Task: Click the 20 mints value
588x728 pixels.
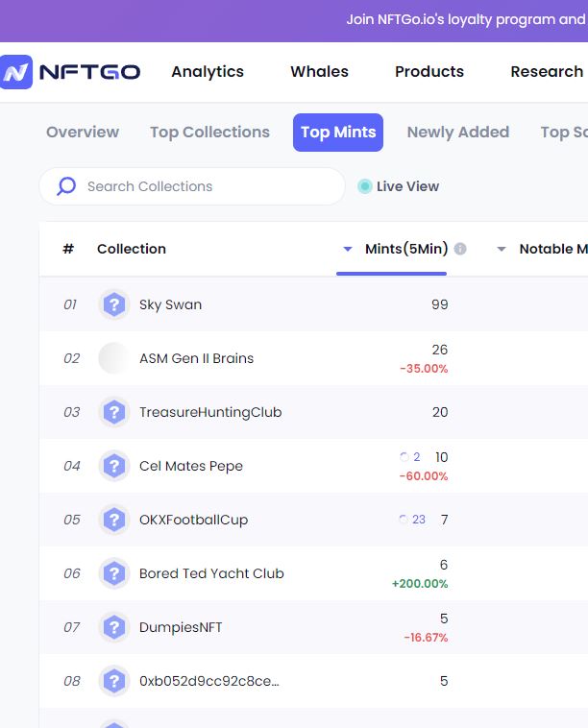Action: (x=440, y=412)
